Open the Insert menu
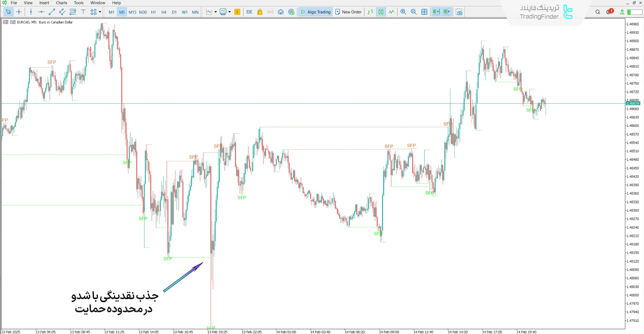 (44, 3)
